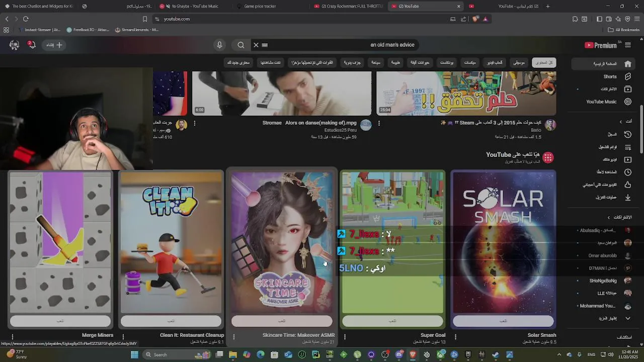Image resolution: width=644 pixels, height=362 pixels.
Task: Select the All content filter chip
Action: (544, 62)
